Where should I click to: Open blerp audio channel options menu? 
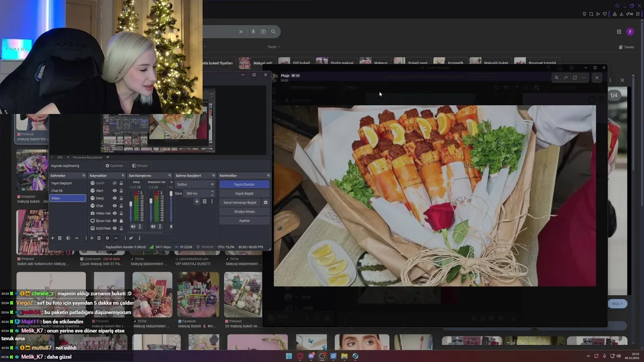(140, 226)
